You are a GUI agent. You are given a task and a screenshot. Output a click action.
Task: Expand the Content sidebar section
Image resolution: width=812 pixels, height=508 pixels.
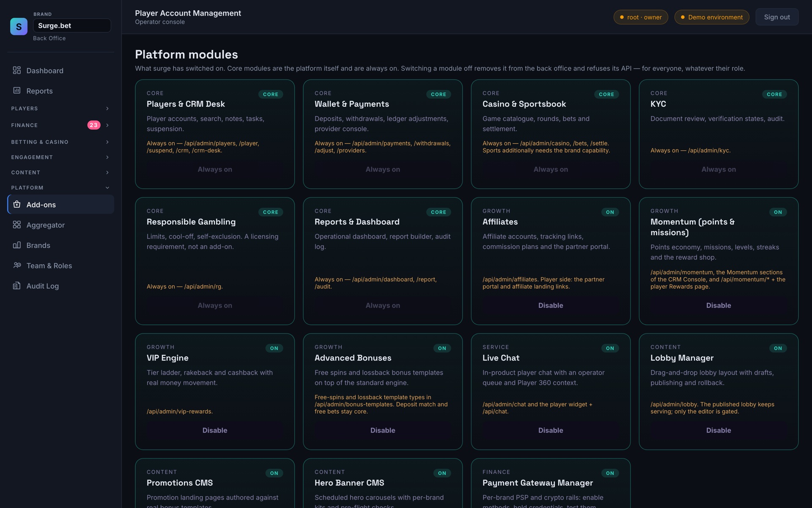coord(60,172)
